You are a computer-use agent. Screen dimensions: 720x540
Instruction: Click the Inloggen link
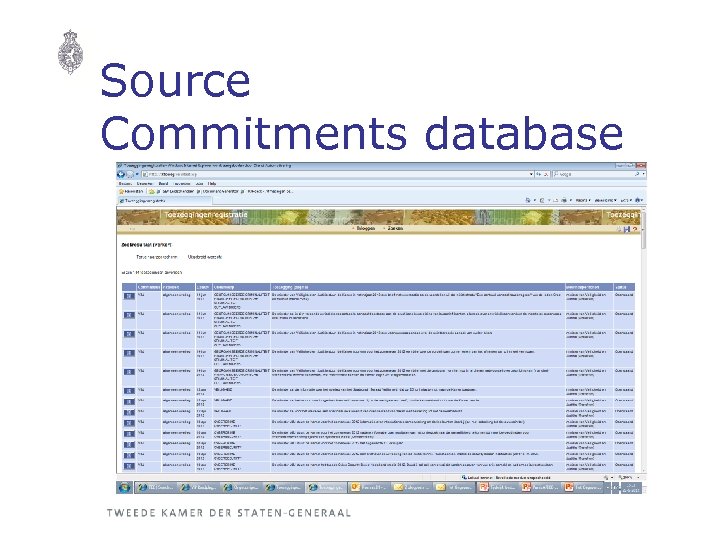[366, 228]
